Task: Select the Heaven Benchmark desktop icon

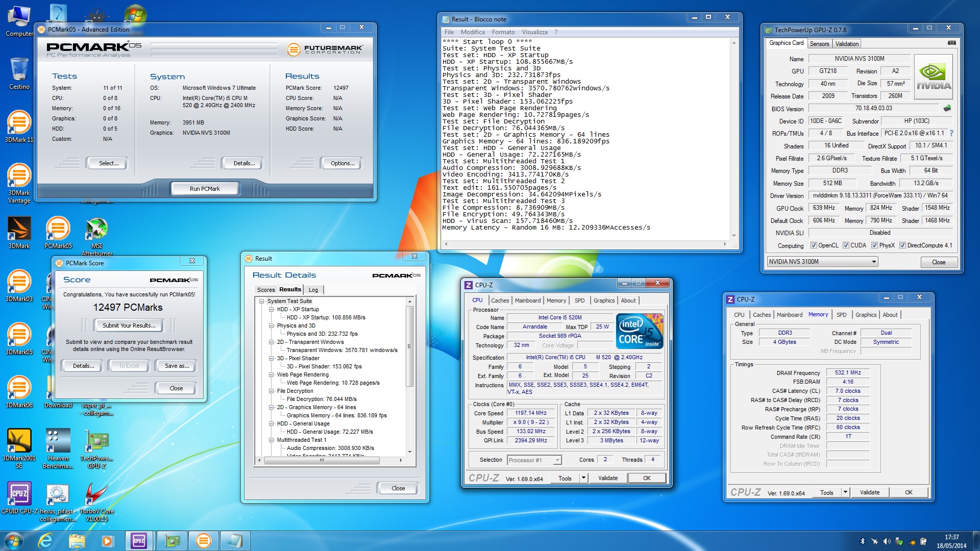Action: click(58, 449)
